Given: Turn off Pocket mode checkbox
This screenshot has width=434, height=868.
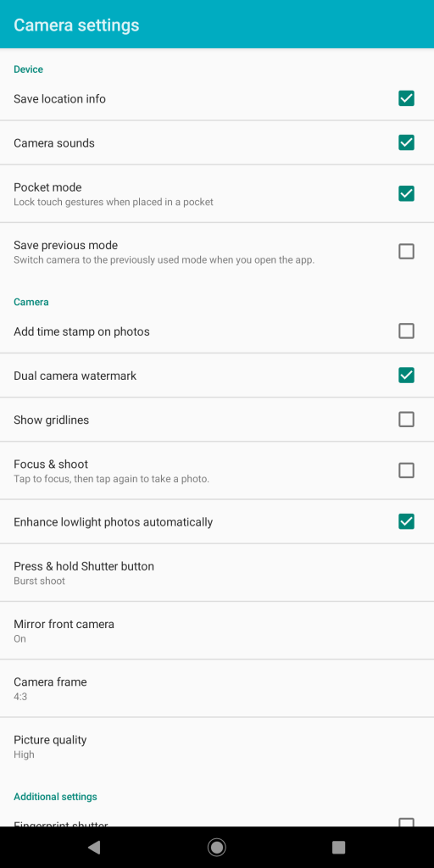Looking at the screenshot, I should pyautogui.click(x=406, y=194).
